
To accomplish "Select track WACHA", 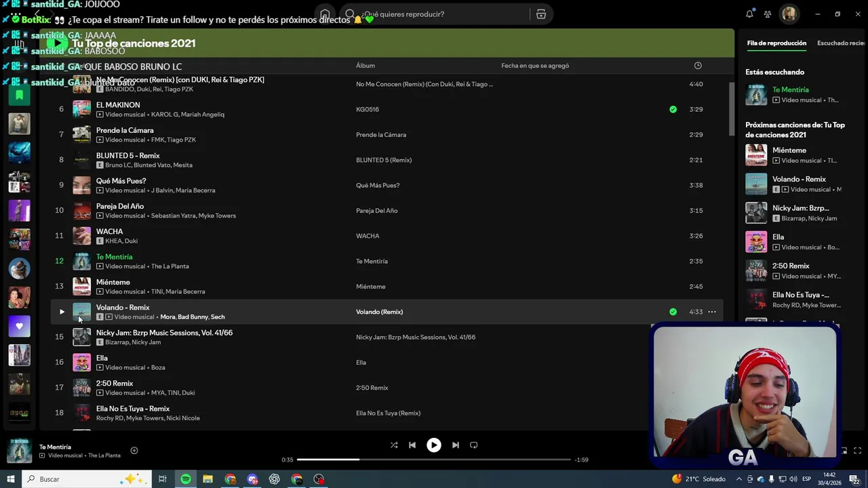I will [109, 231].
